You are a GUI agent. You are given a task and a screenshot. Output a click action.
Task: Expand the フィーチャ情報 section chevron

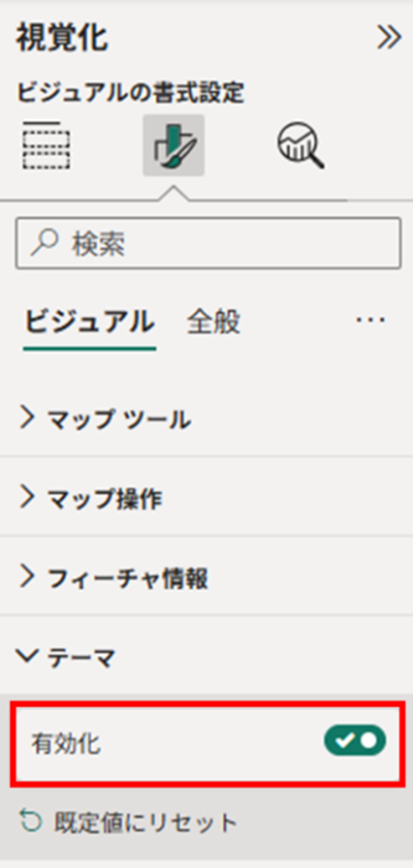click(x=27, y=578)
